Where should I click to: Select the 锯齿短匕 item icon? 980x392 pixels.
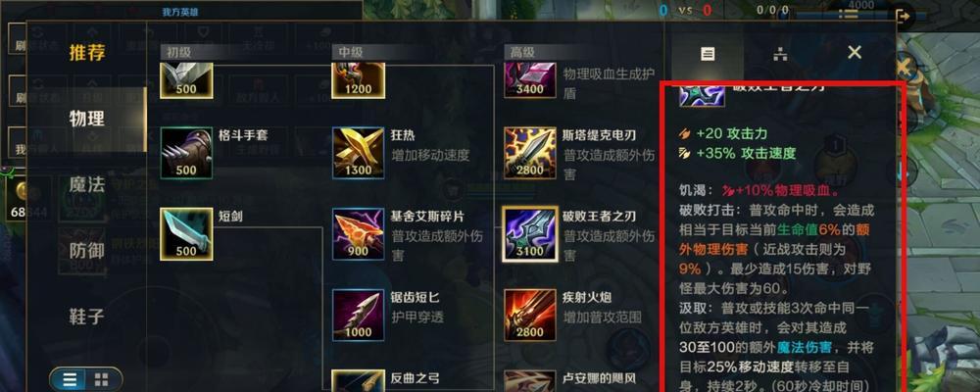(x=358, y=315)
